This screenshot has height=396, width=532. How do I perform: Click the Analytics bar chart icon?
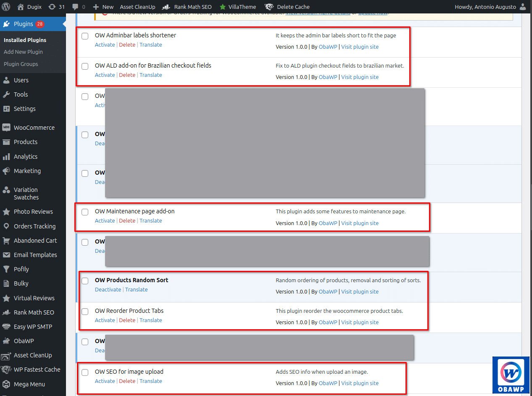point(6,157)
